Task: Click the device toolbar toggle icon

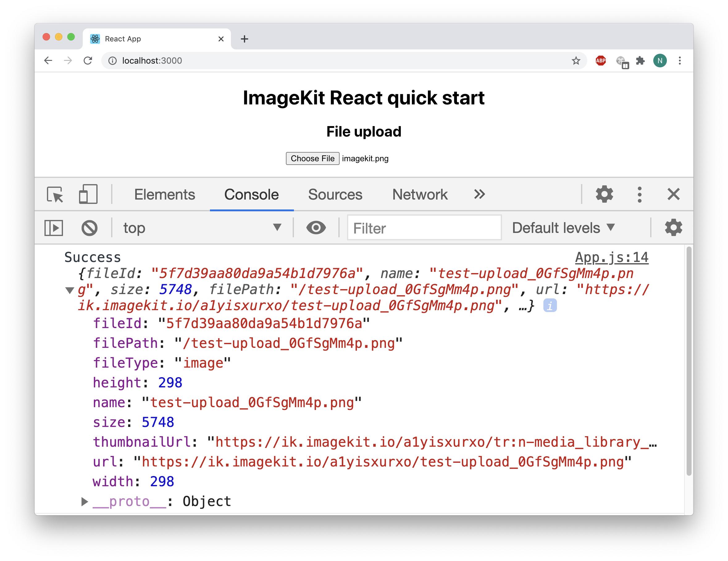Action: (x=89, y=194)
